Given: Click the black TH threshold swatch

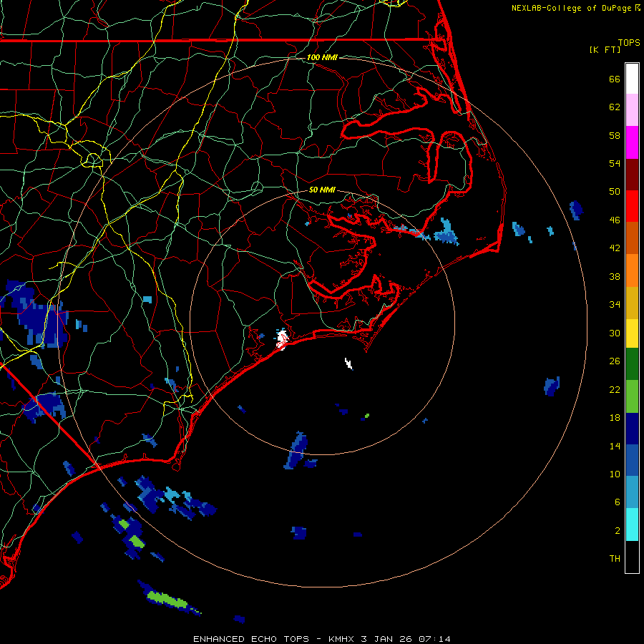Looking at the screenshot, I should click(x=632, y=557).
